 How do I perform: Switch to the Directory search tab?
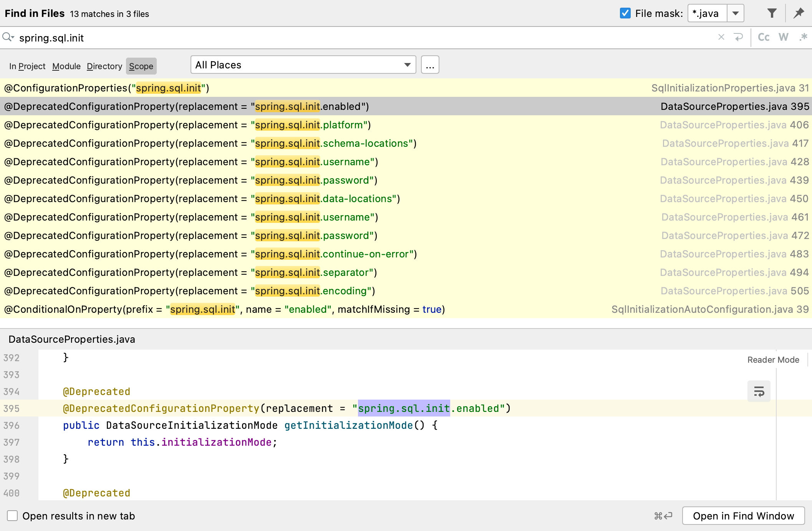(x=104, y=66)
